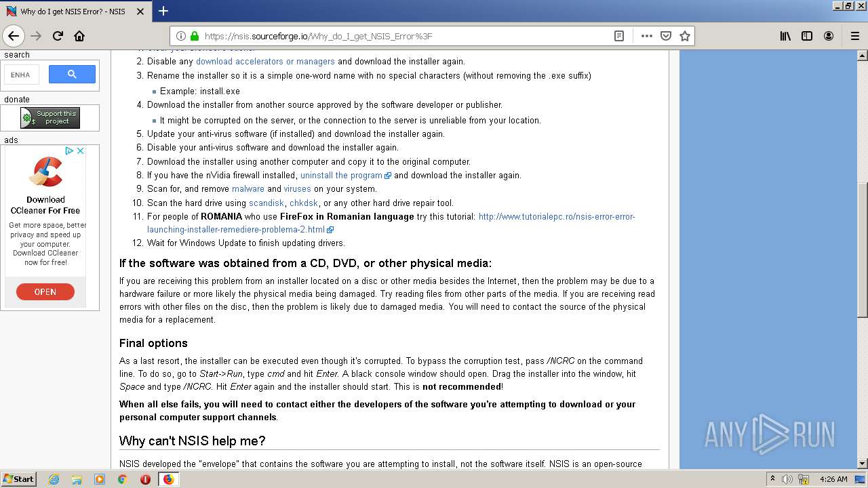
Task: Open the Firefox home page
Action: [79, 36]
